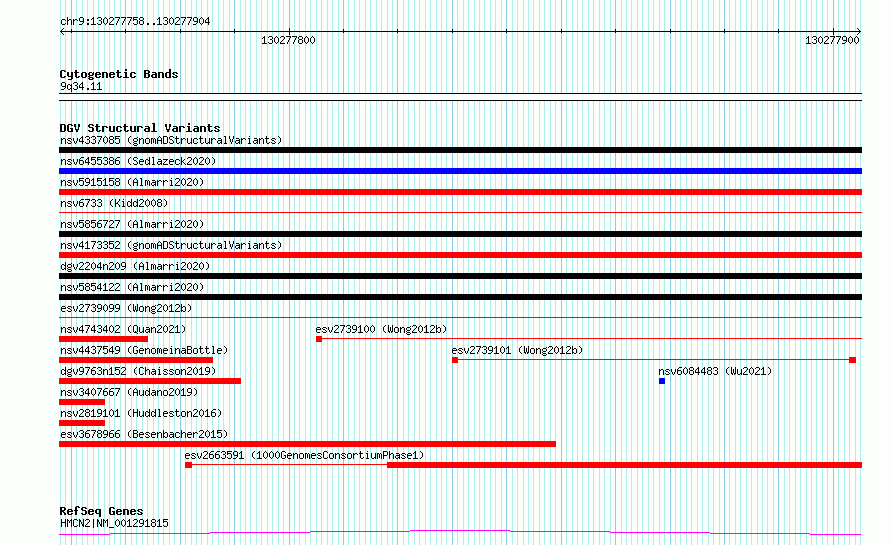Select nsv5854122 (Almarri2020) label
The height and width of the screenshot is (545, 890).
click(132, 287)
